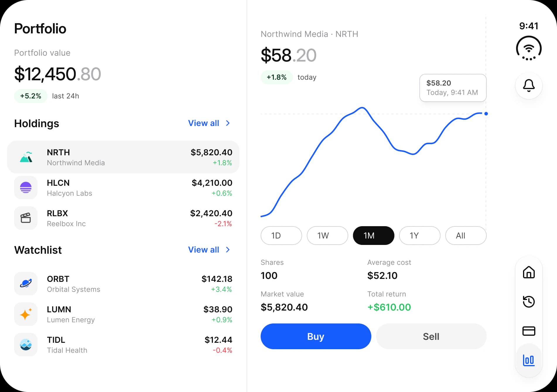The image size is (557, 392).
Task: Click the $58.20 chart tooltip
Action: pos(453,88)
